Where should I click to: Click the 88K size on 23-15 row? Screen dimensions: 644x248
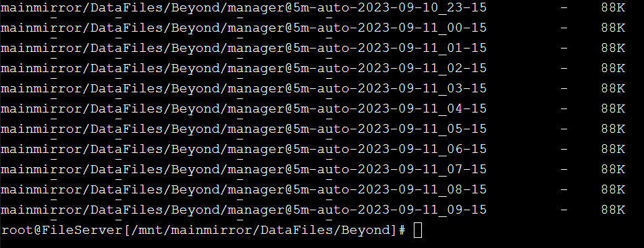(613, 8)
